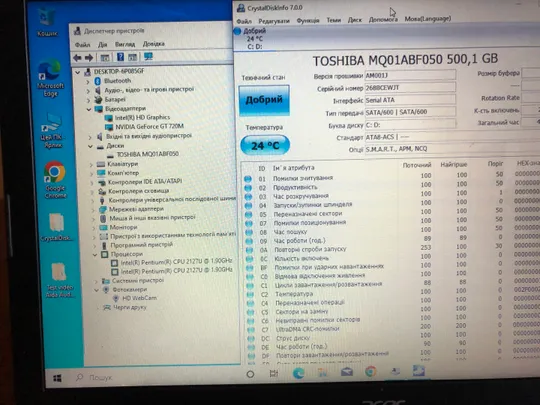This screenshot has height=405, width=540.
Task: Open Mail app on taskbar
Action: 346,372
